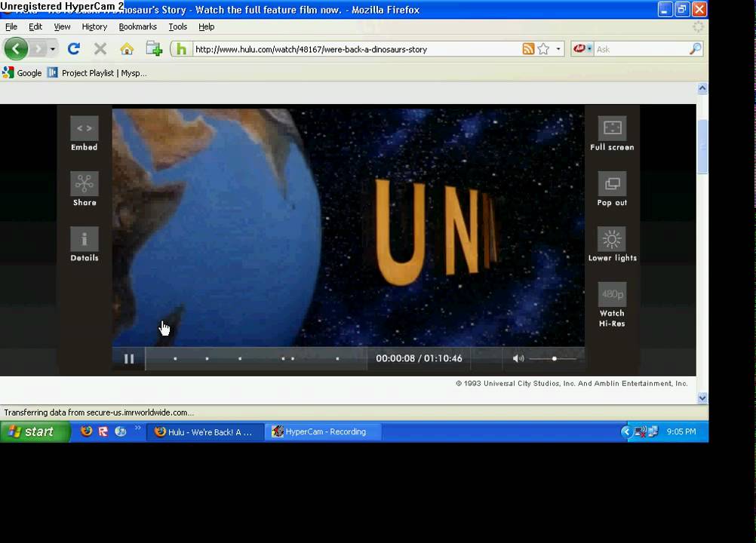This screenshot has width=756, height=543.
Task: Open the Project Playlist bookmark
Action: (97, 72)
